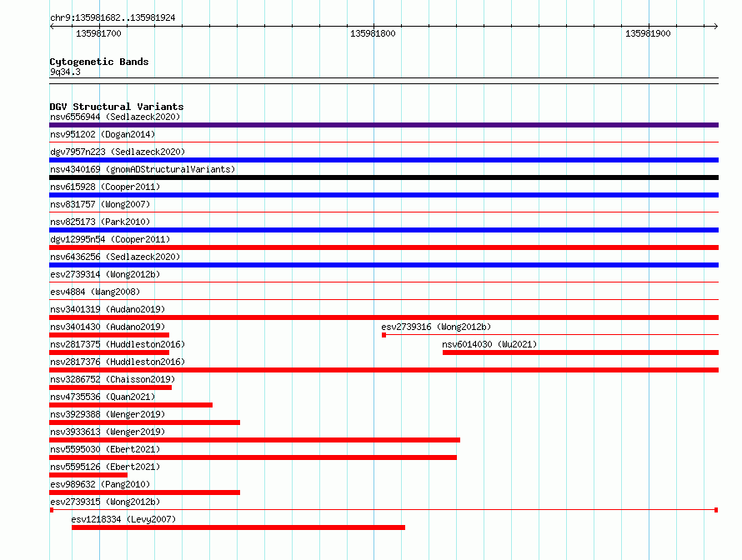Open the nsv4340169 (gnomADStructuralVariants) label
742x560 pixels.
[143, 169]
